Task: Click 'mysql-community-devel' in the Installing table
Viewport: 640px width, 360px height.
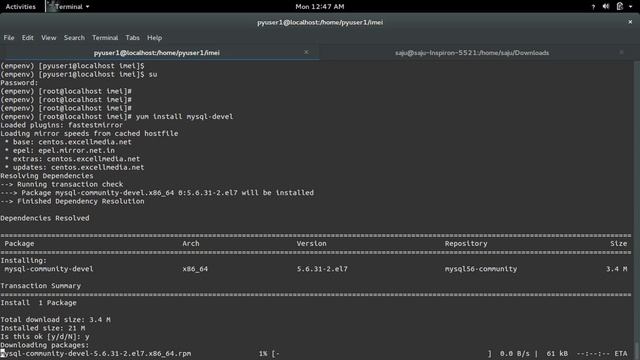Action: (49, 269)
